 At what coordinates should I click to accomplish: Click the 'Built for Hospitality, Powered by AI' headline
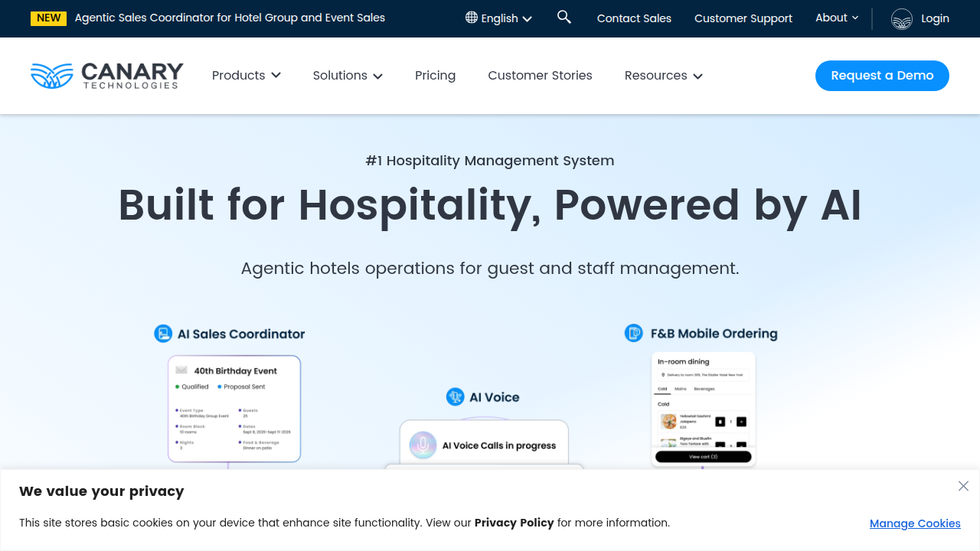pyautogui.click(x=490, y=205)
